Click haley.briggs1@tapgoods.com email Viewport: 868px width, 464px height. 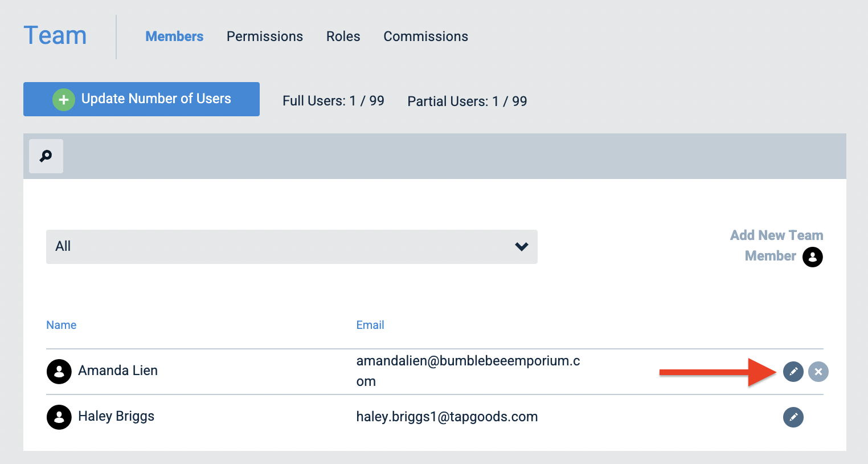coord(447,417)
